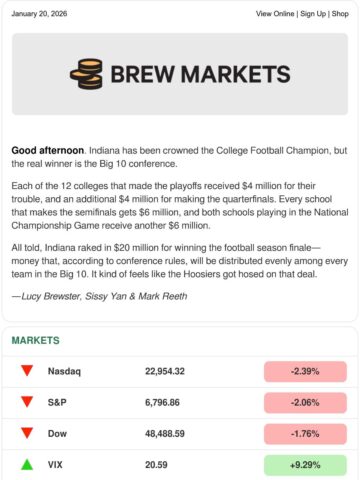Click the BREW MARKETS header banner
360x480 pixels.
coord(180,74)
